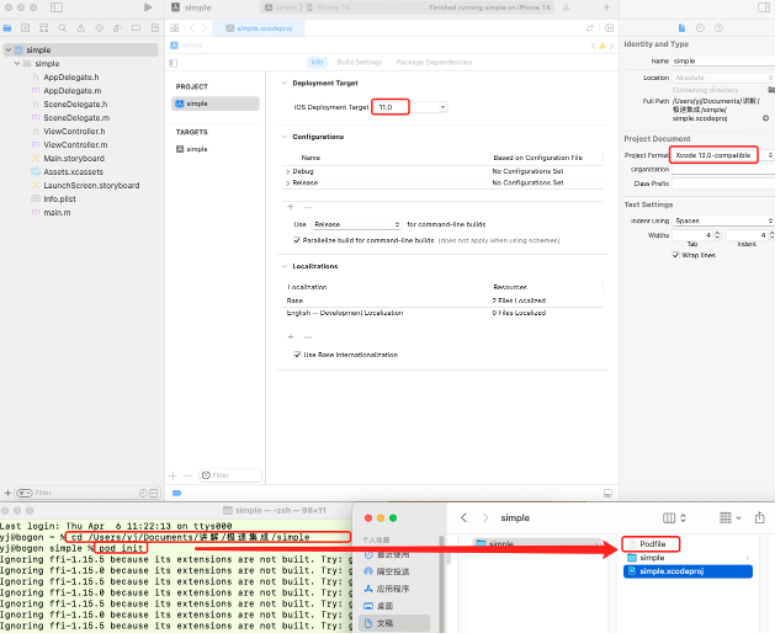This screenshot has width=776, height=634.
Task: Open the Find navigator magnifier icon
Action: pos(62,28)
